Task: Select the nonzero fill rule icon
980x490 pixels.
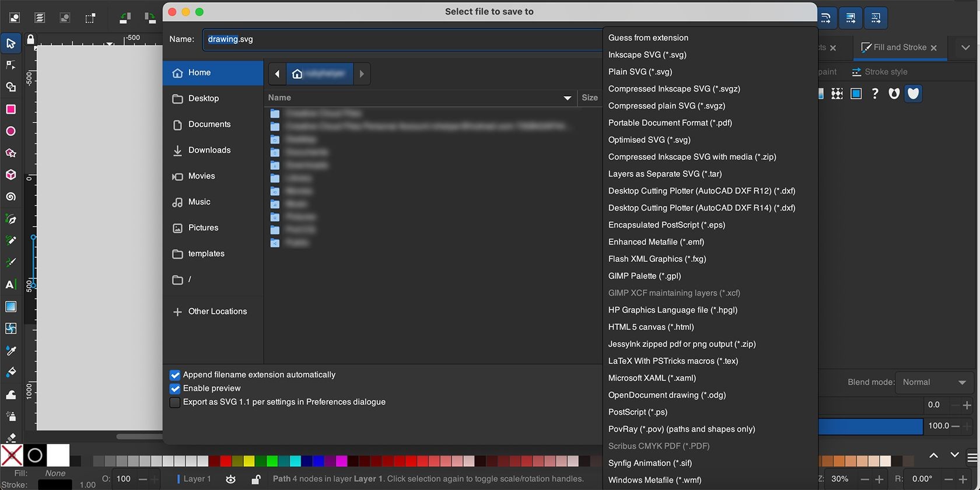Action: coord(914,93)
